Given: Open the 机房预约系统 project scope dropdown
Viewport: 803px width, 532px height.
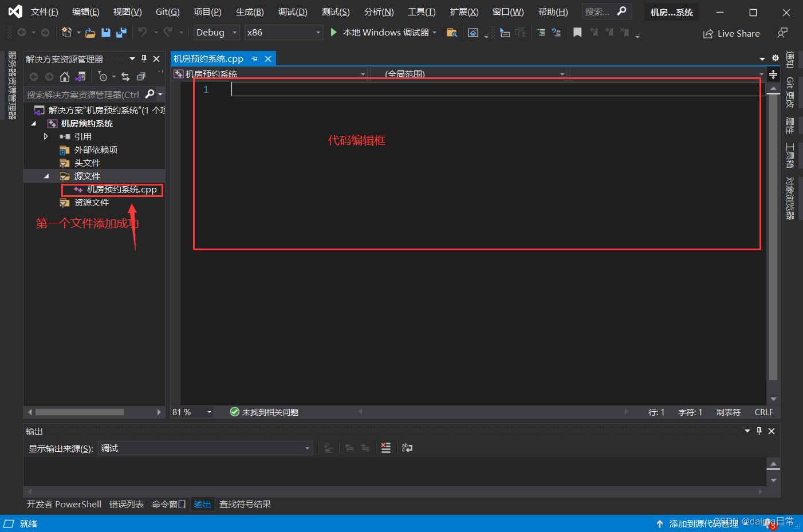Looking at the screenshot, I should 269,74.
